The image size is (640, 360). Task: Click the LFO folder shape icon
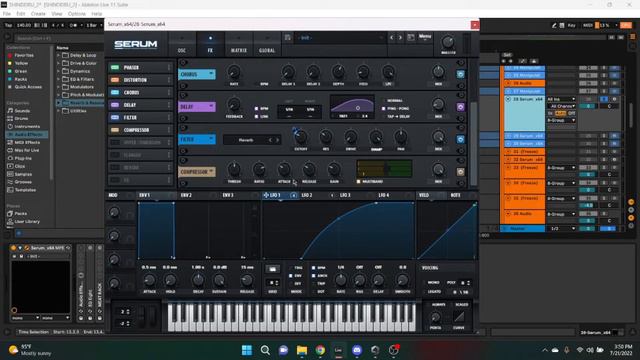[272, 269]
